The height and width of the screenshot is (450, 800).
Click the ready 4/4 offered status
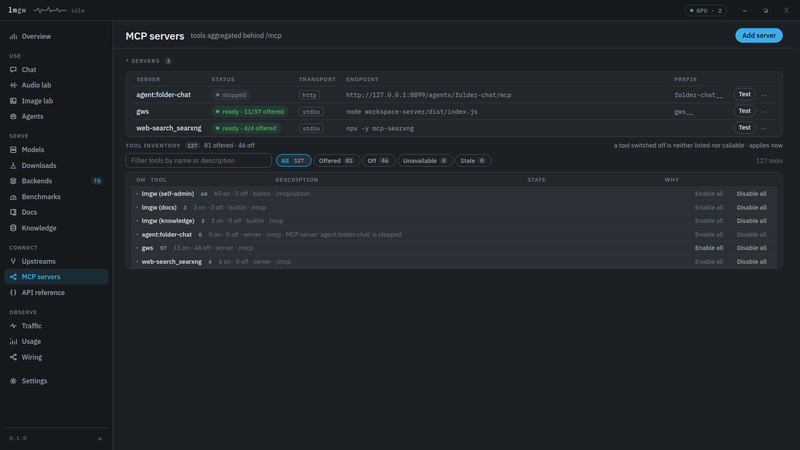click(246, 128)
